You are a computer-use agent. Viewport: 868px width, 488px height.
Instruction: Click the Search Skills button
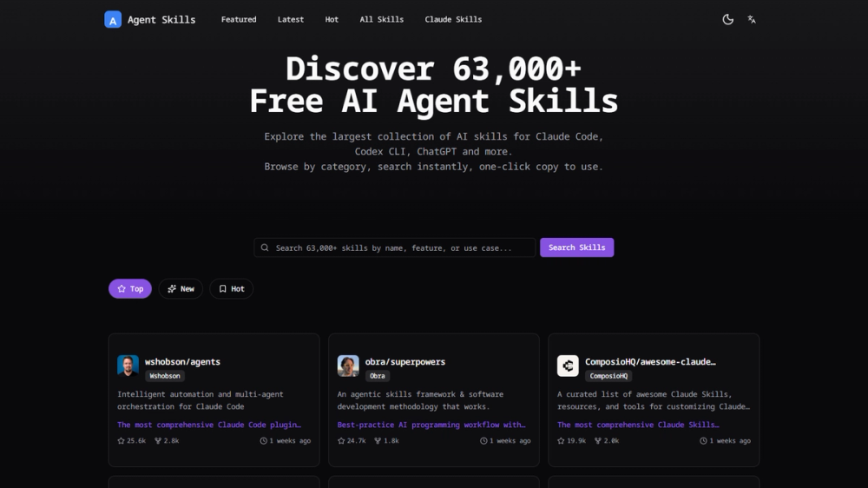coord(577,247)
